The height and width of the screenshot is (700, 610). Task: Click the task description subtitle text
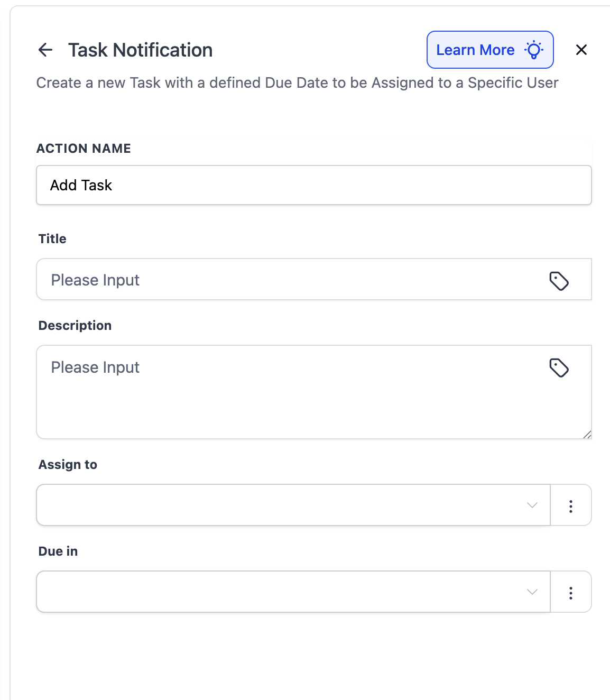coord(297,83)
